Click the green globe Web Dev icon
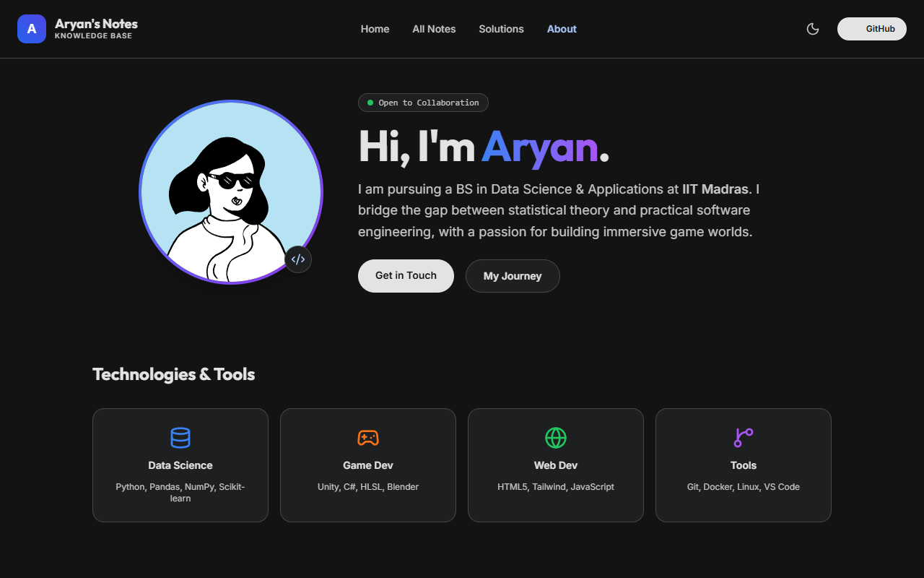Viewport: 924px width, 578px height. [556, 438]
